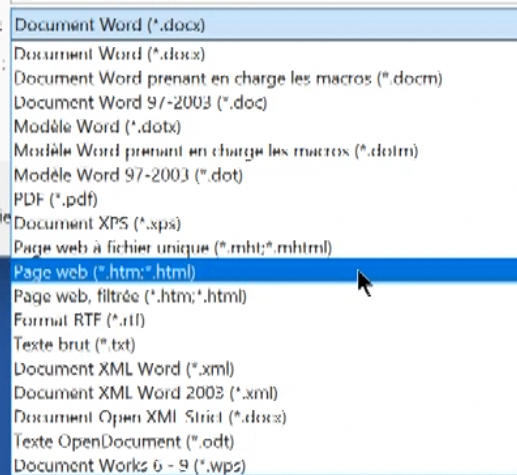Viewport: 517px width, 475px height.
Task: Choose Texte OpenDocument (*.odt) format
Action: (264, 442)
